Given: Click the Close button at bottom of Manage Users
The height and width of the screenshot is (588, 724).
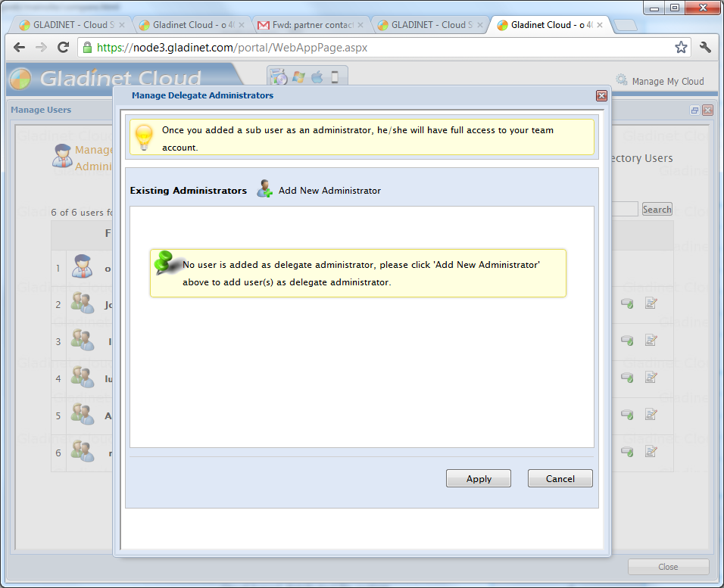Looking at the screenshot, I should point(668,567).
